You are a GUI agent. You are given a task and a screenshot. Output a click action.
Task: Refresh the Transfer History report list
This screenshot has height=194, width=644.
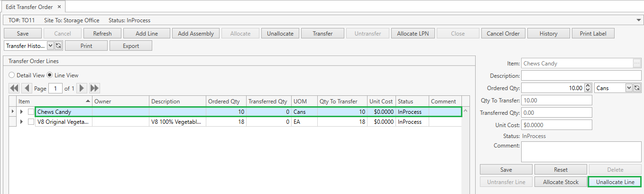(58, 46)
